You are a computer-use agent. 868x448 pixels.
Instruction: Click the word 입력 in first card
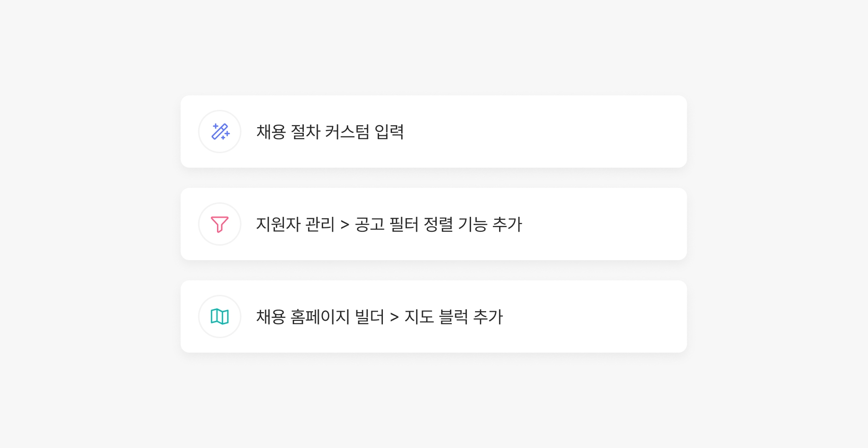[389, 132]
